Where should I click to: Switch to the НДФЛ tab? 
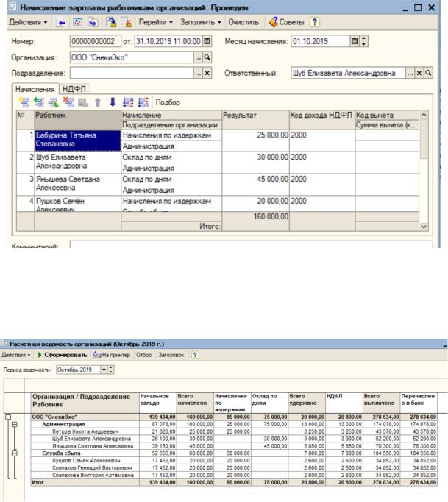pos(73,88)
